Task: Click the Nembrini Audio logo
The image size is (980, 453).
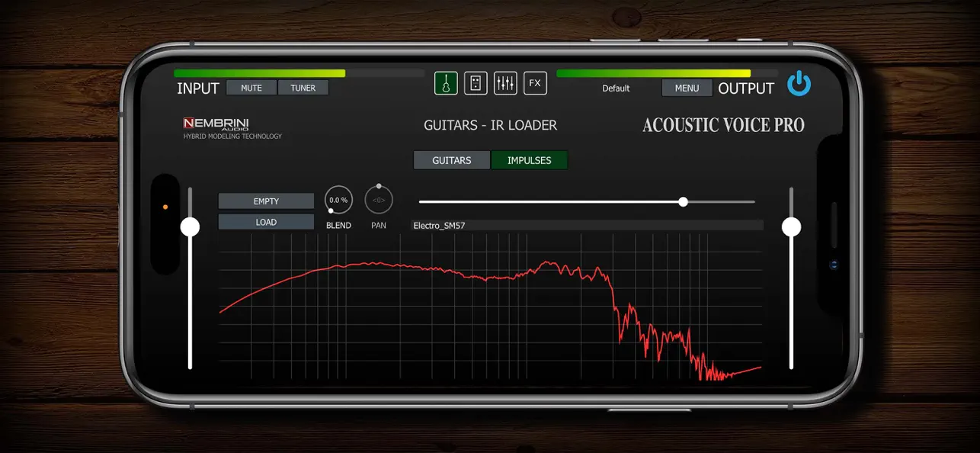Action: pos(216,124)
